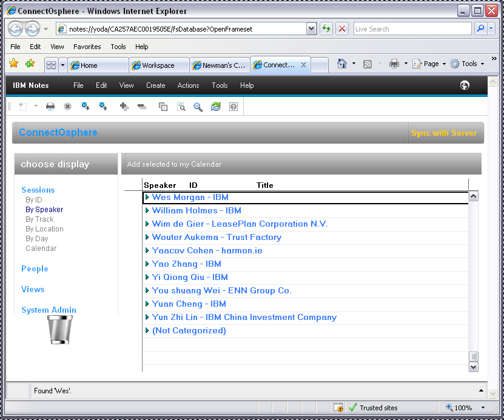Open the Favorites menu in Internet Explorer
Viewport: 504px width, 420px height.
[87, 47]
